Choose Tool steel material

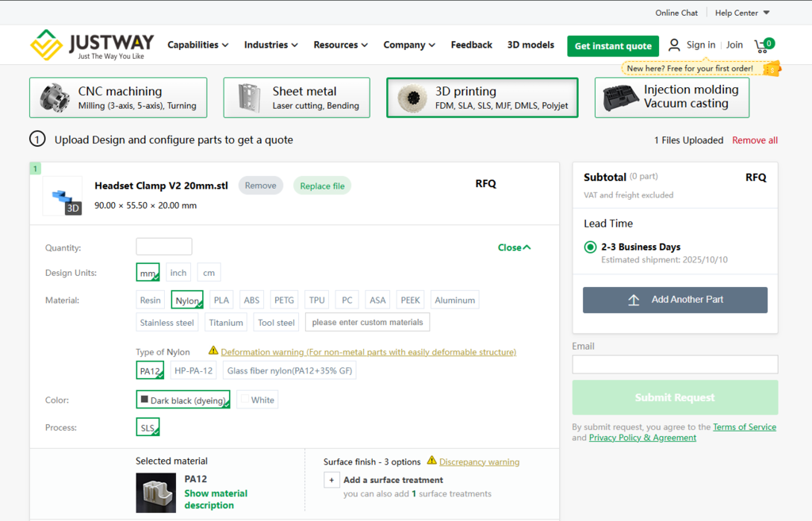coord(276,323)
